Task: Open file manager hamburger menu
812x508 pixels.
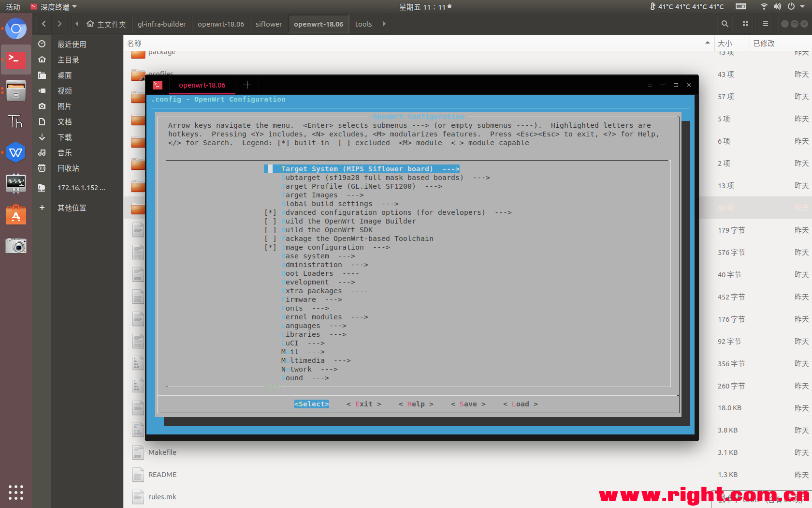Action: click(766, 24)
